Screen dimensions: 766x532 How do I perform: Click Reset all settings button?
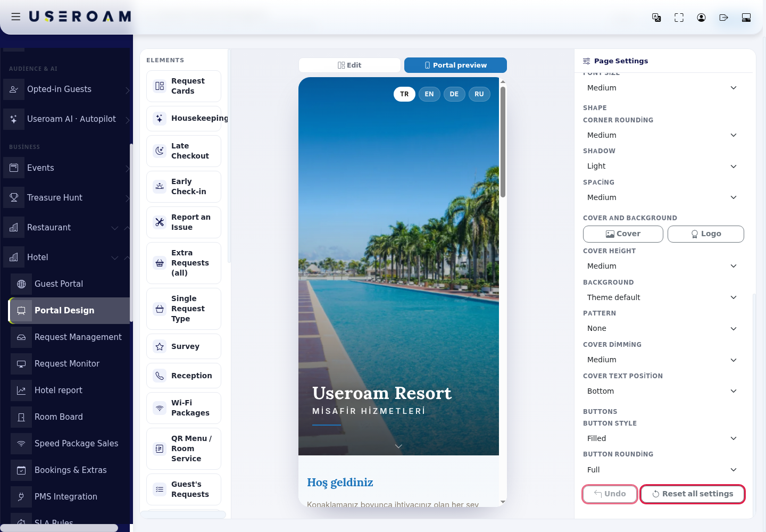pos(693,494)
